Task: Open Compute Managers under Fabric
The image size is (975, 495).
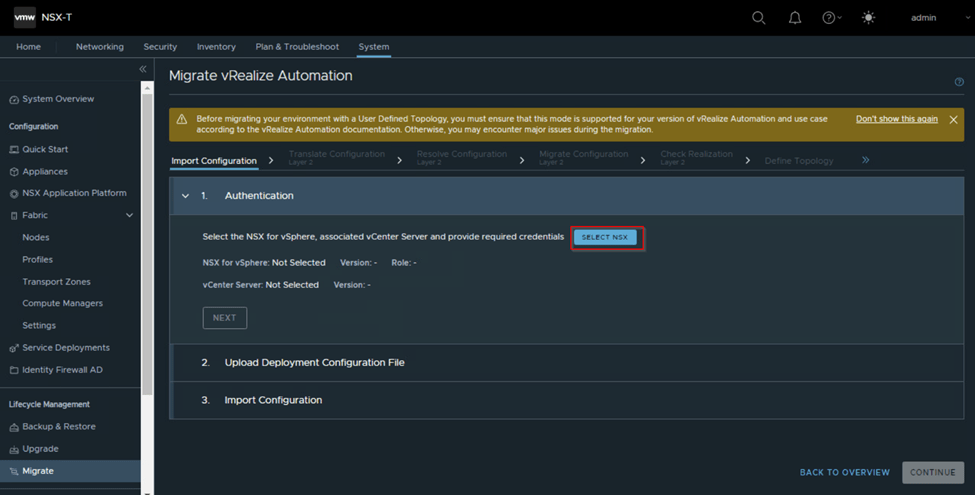Action: (x=62, y=303)
